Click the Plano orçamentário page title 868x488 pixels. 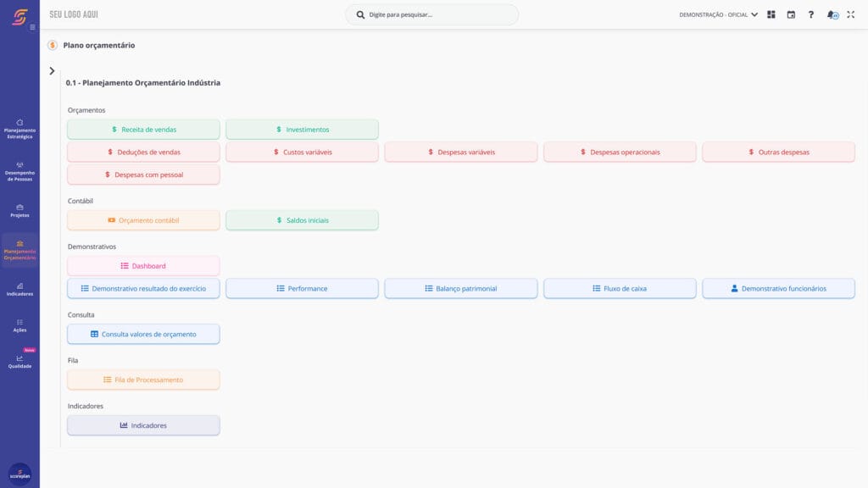(x=99, y=46)
